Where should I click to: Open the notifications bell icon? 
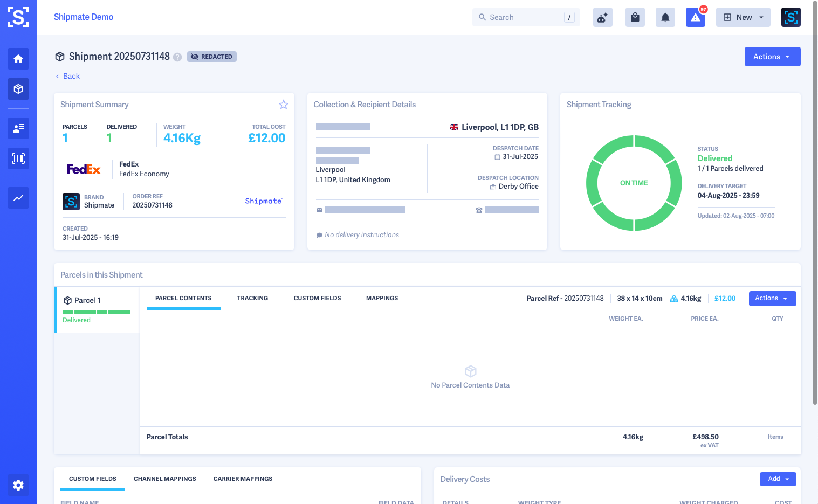tap(665, 17)
